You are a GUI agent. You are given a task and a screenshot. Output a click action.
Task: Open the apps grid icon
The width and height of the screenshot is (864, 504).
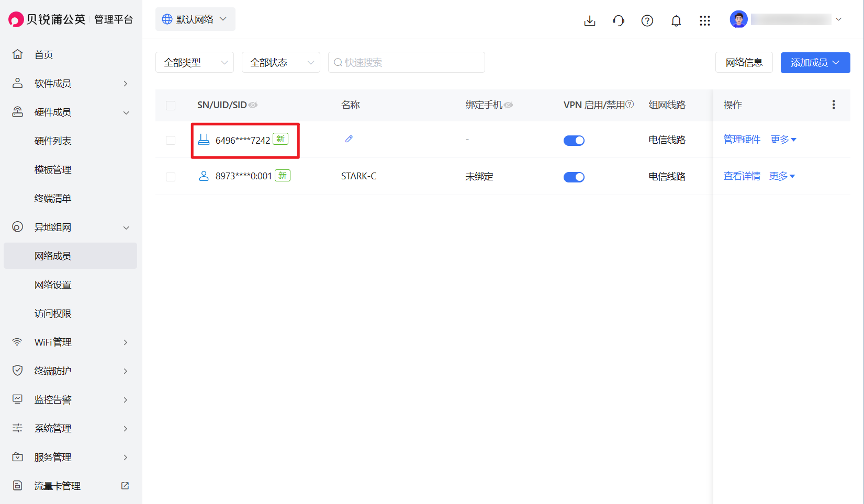[x=705, y=20]
